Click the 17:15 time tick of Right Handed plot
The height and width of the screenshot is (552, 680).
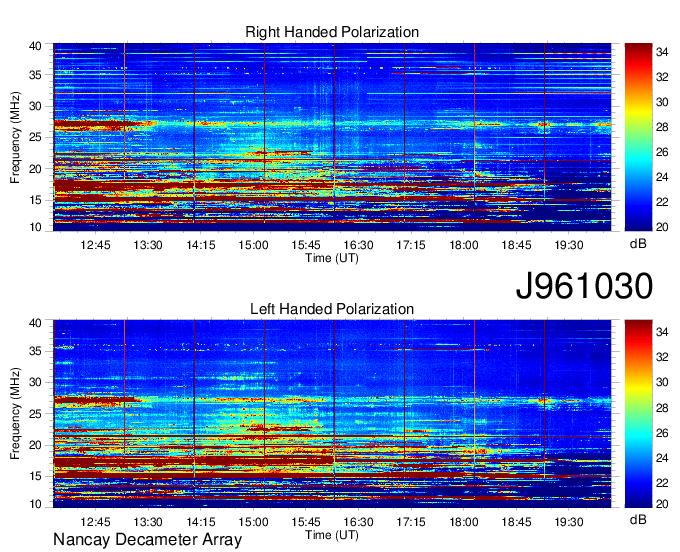[411, 245]
